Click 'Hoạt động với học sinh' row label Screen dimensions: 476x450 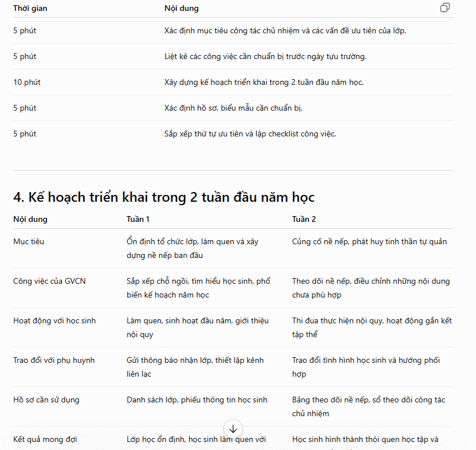point(54,320)
